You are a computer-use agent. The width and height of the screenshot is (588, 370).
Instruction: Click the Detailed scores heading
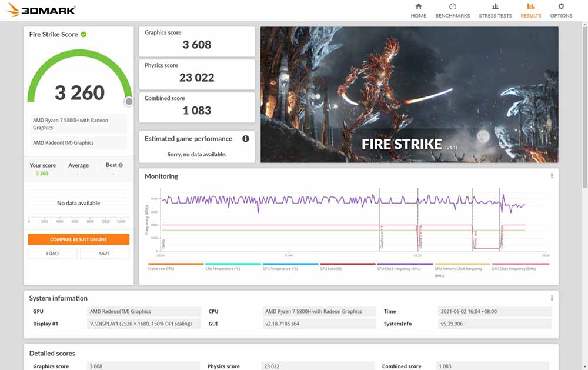click(x=52, y=353)
